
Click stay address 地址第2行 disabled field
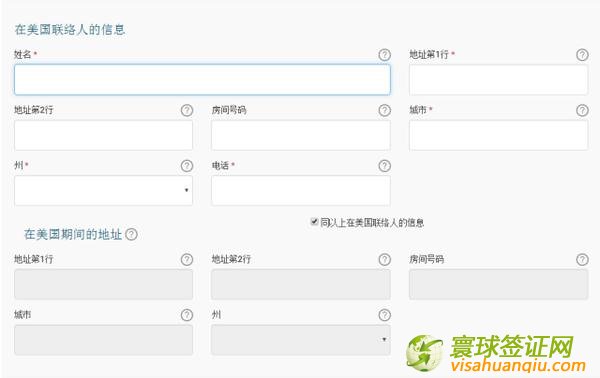pyautogui.click(x=301, y=284)
